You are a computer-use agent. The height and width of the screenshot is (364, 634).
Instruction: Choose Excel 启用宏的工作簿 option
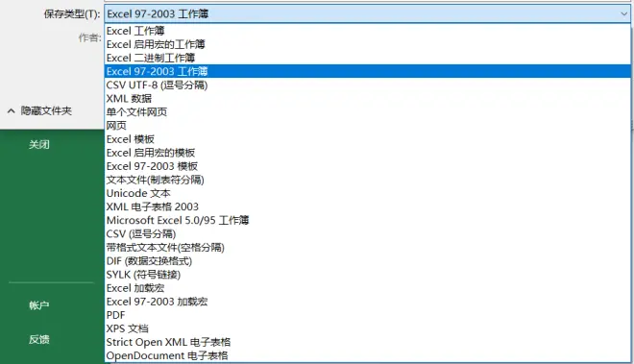(368, 44)
